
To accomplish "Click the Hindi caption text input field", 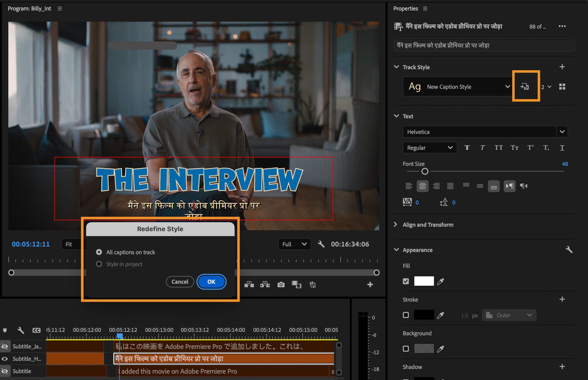I will point(484,45).
